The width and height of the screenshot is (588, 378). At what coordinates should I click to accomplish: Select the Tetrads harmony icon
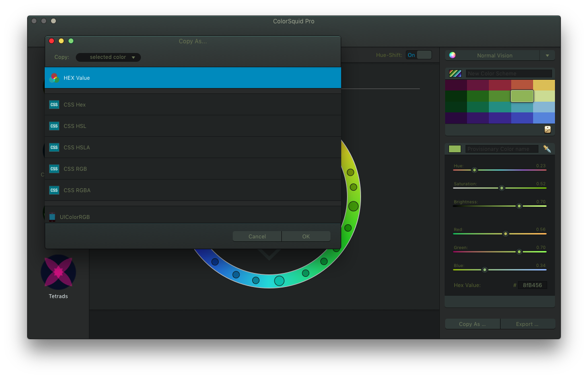click(x=58, y=272)
